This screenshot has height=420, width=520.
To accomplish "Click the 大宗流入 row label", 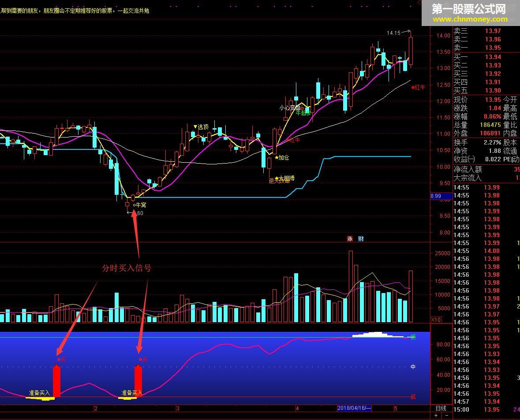I will [x=468, y=178].
